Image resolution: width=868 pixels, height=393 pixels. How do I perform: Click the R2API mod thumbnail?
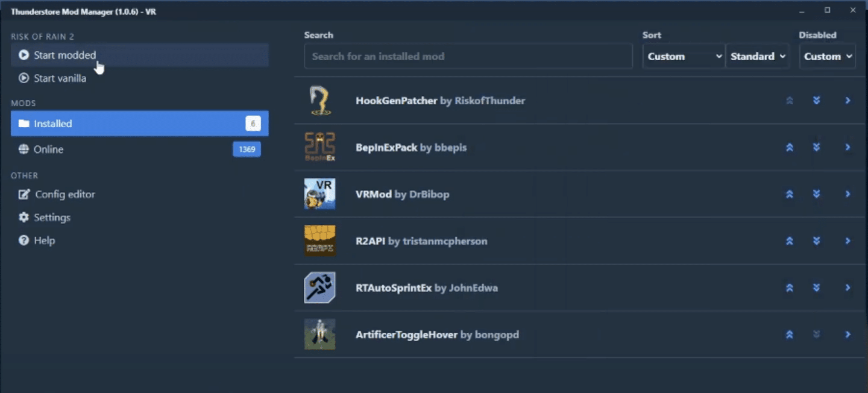(x=320, y=241)
